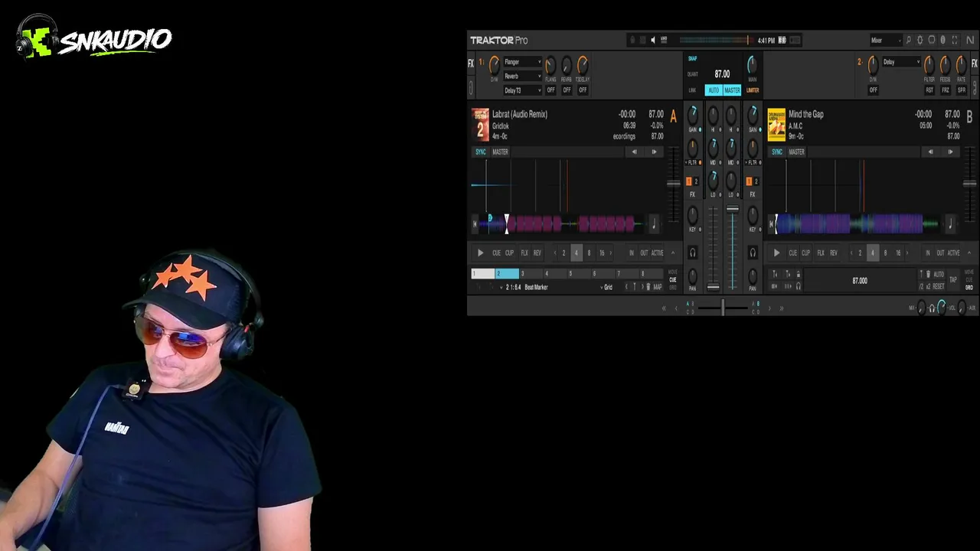
Task: Collapse Deck B advanced panel chevron
Action: click(969, 253)
